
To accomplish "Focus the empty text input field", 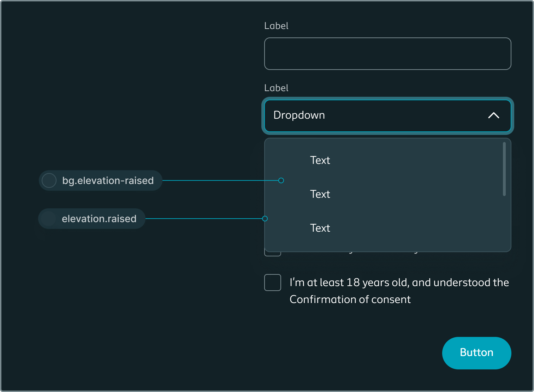I will pyautogui.click(x=387, y=54).
